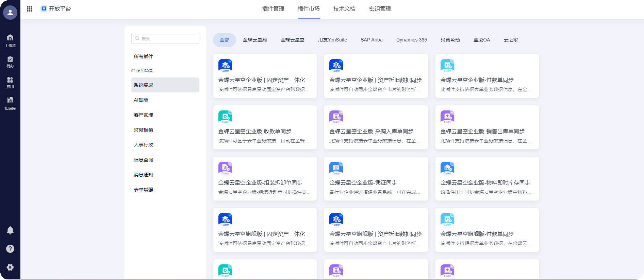Viewport: 644px width, 280px height.
Task: Click the user avatar icon
Action: (x=10, y=13)
